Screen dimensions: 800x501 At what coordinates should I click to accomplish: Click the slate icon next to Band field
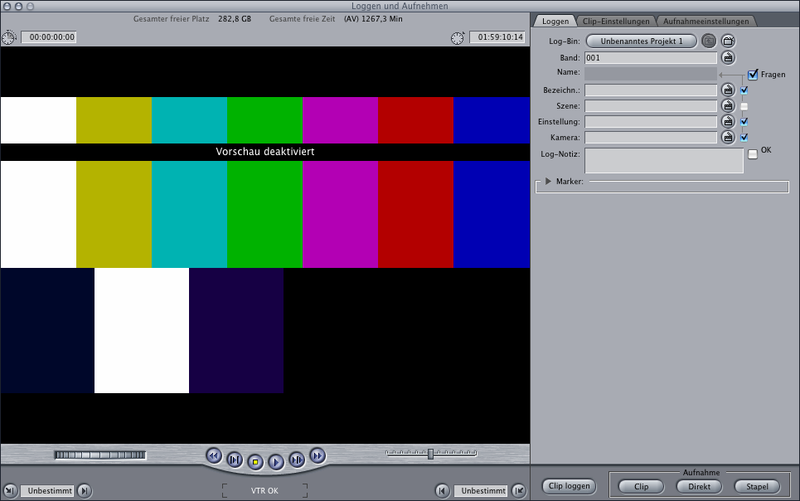pyautogui.click(x=728, y=58)
